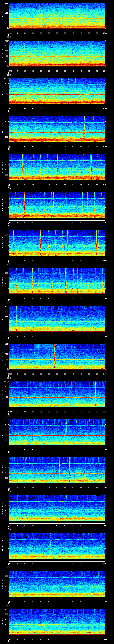
Task: Open the spectrogram panel starting at 7:30:00
Action: [57, 622]
